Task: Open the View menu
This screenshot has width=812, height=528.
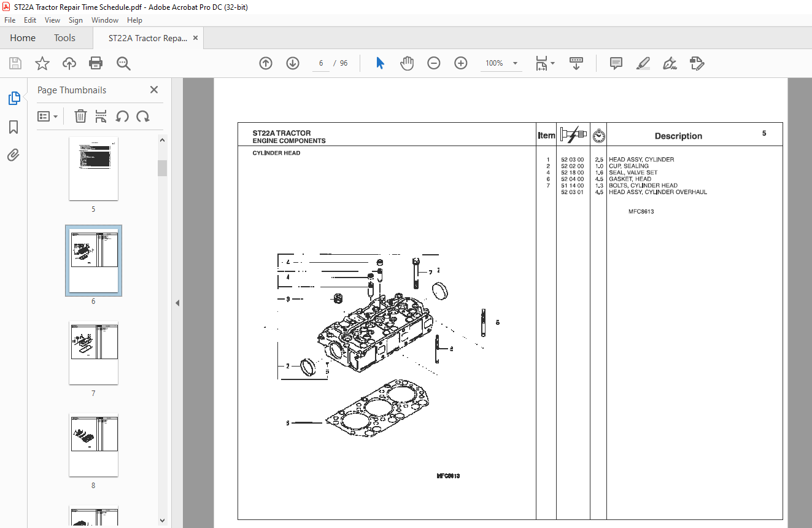Action: click(x=52, y=20)
